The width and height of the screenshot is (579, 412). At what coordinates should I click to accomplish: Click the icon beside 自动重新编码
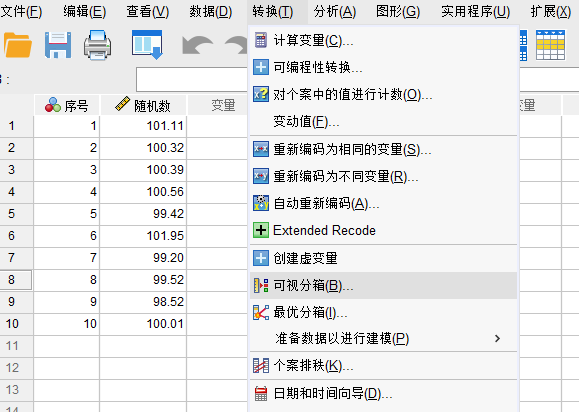click(261, 203)
